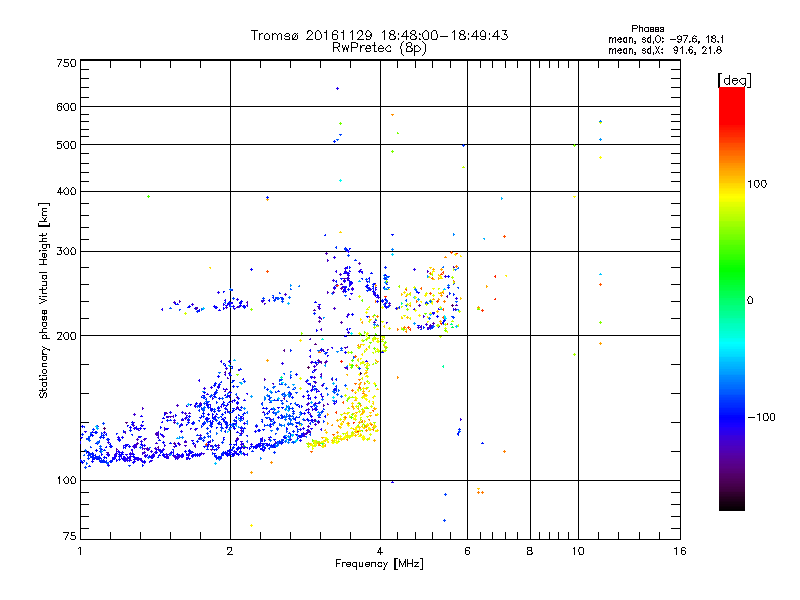Click the 'mean, sd,O: -97.6, 18.1' text
800x600 pixels.
666,39
